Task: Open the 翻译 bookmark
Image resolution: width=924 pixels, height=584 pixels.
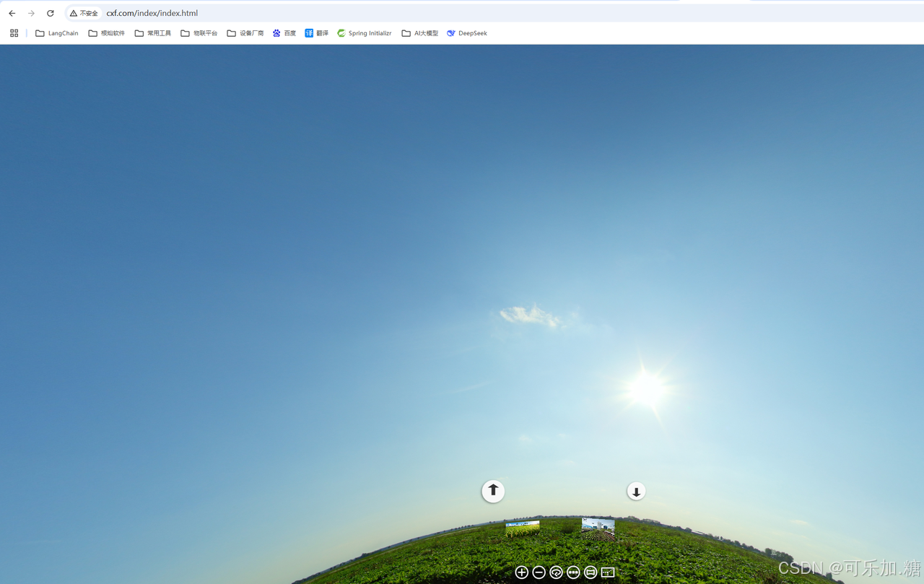Action: (x=317, y=33)
